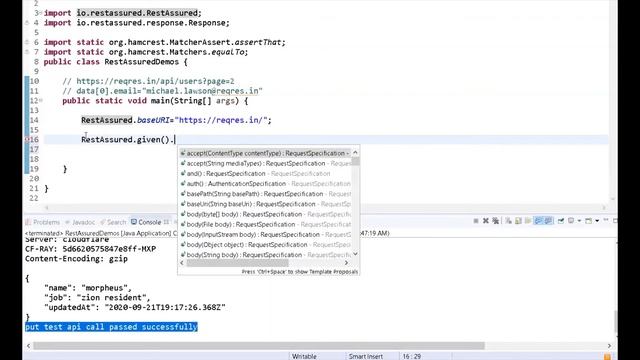Click the Smart Insert status bar entry
Screen dimensions: 640x360
(x=366, y=356)
